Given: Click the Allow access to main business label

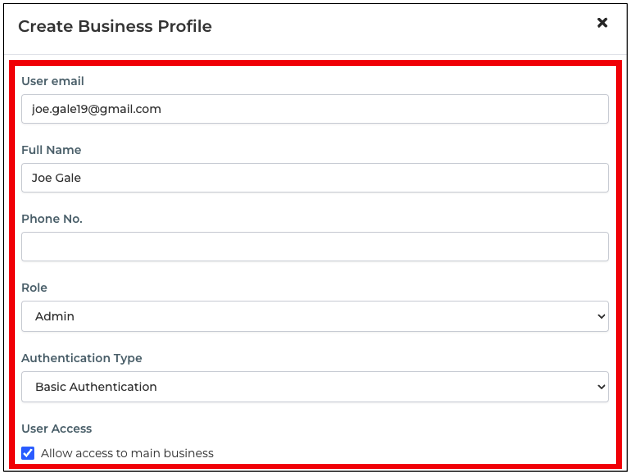Looking at the screenshot, I should click(127, 453).
